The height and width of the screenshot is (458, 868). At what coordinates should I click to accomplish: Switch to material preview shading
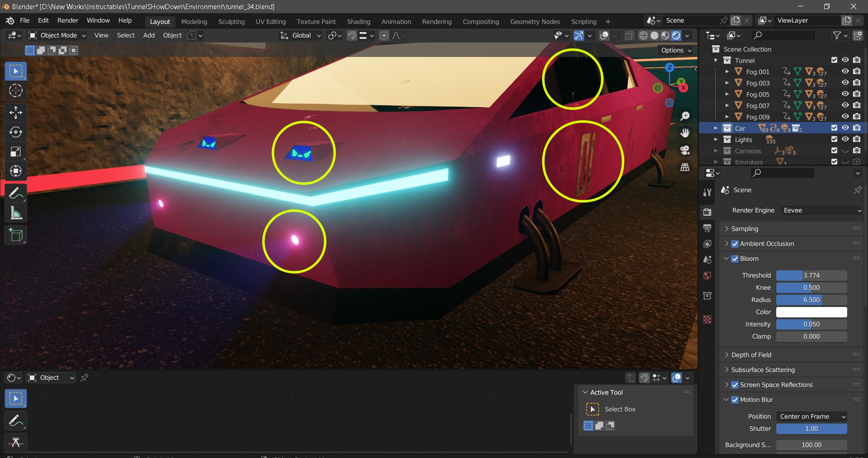tap(665, 36)
